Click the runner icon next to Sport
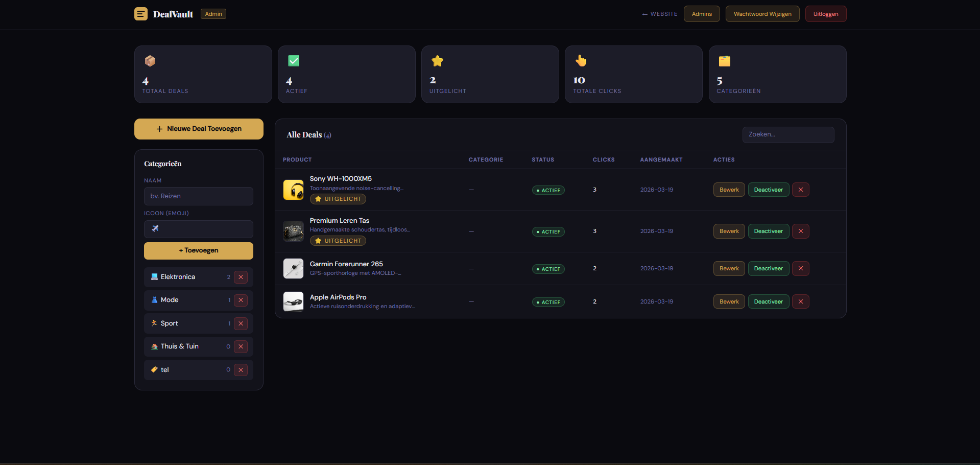980x465 pixels. [154, 323]
